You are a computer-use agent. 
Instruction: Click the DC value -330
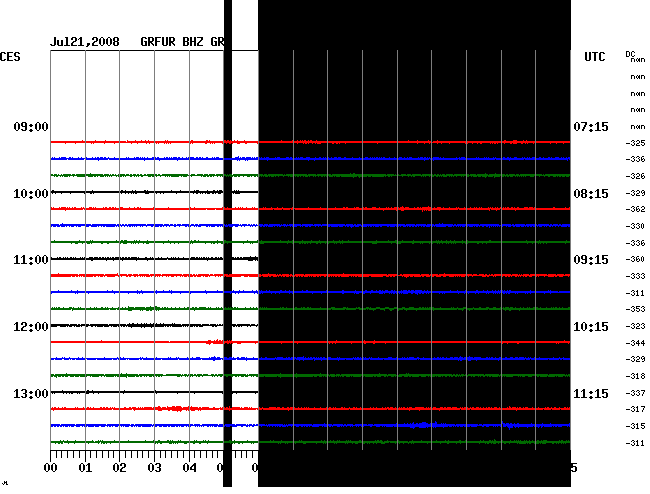635,226
